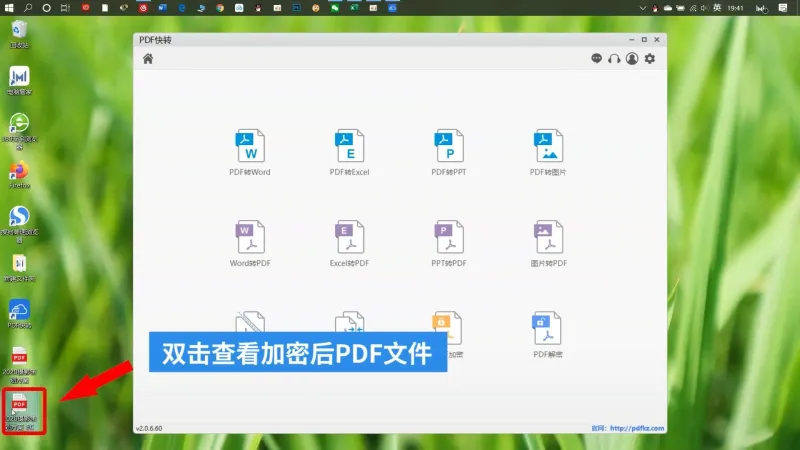800x450 pixels.
Task: Switch to Edge in the taskbar
Action: [x=182, y=8]
